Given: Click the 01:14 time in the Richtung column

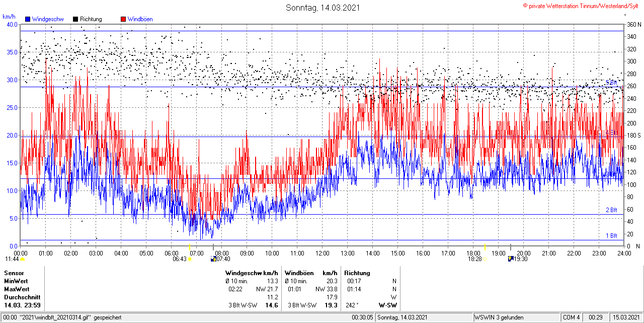Looking at the screenshot, I should [x=355, y=289].
